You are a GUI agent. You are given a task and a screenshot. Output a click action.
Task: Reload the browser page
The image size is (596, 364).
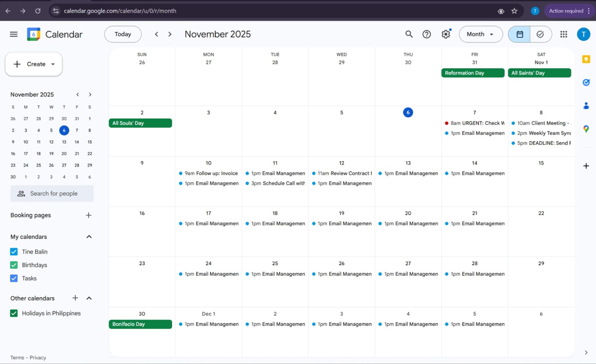coord(38,11)
